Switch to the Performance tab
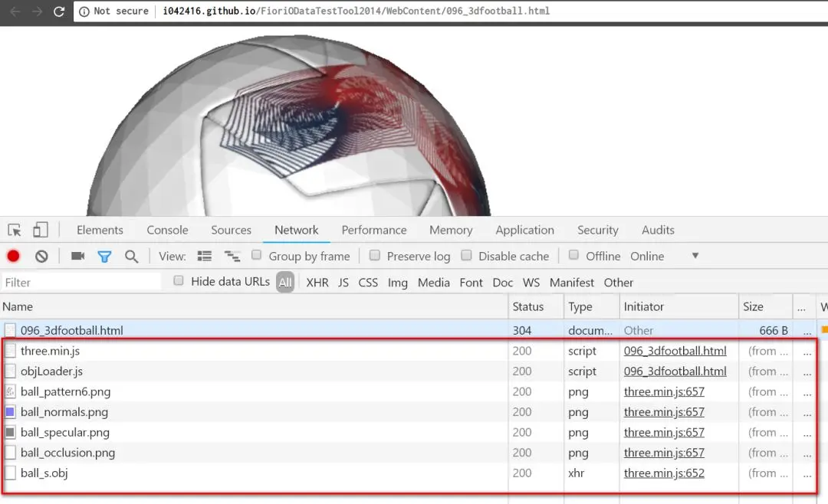Image resolution: width=828 pixels, height=504 pixels. point(374,230)
